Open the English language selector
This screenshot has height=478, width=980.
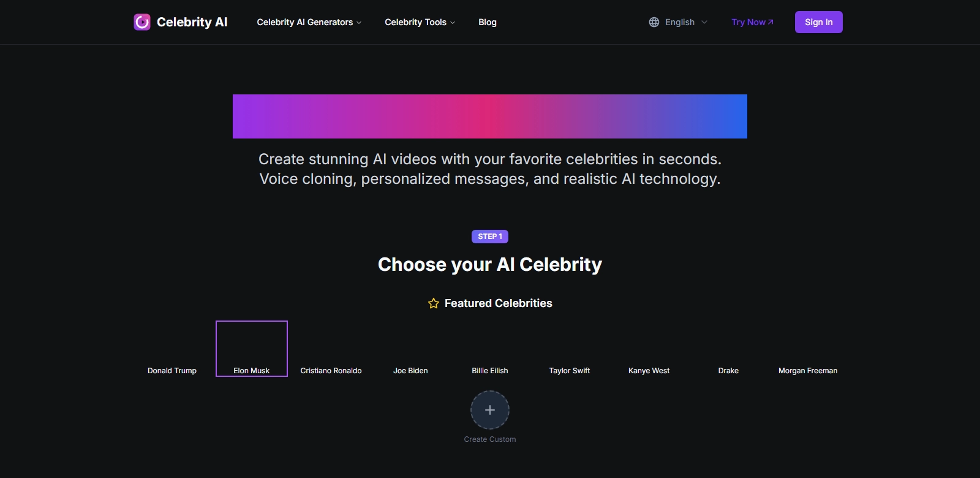pyautogui.click(x=679, y=22)
